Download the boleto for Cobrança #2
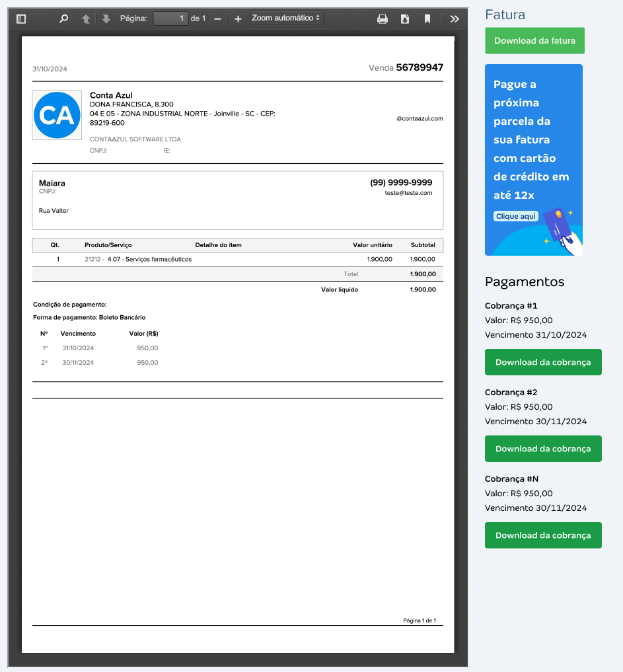Image resolution: width=623 pixels, height=672 pixels. (x=543, y=449)
